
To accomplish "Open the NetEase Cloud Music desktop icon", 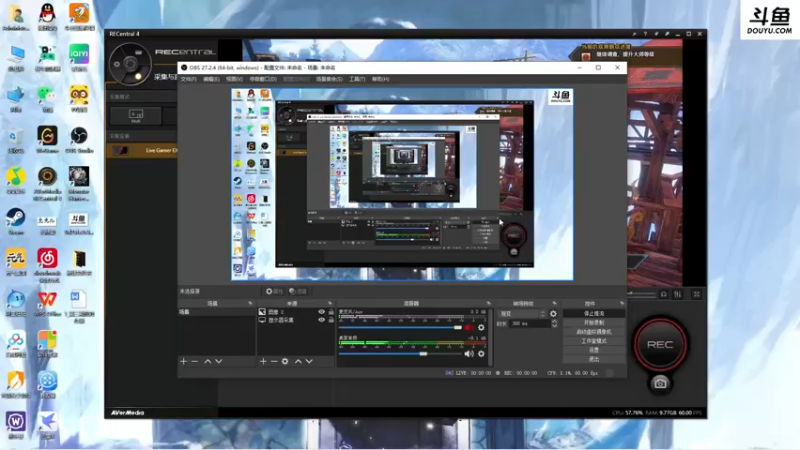I will point(47,264).
